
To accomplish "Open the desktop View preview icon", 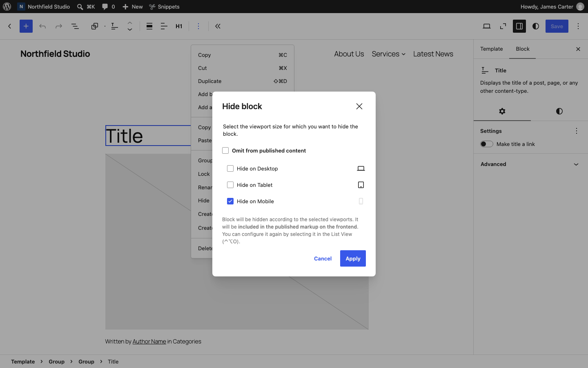I will [x=487, y=26].
